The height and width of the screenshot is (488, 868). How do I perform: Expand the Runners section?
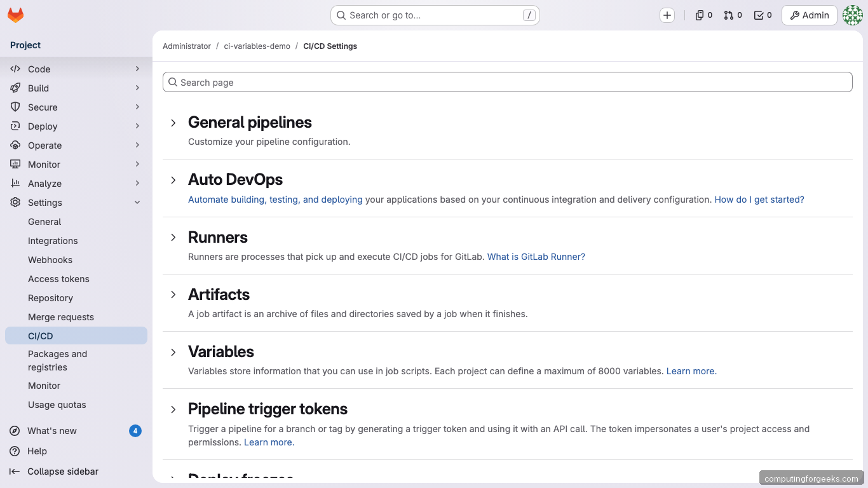pos(173,237)
